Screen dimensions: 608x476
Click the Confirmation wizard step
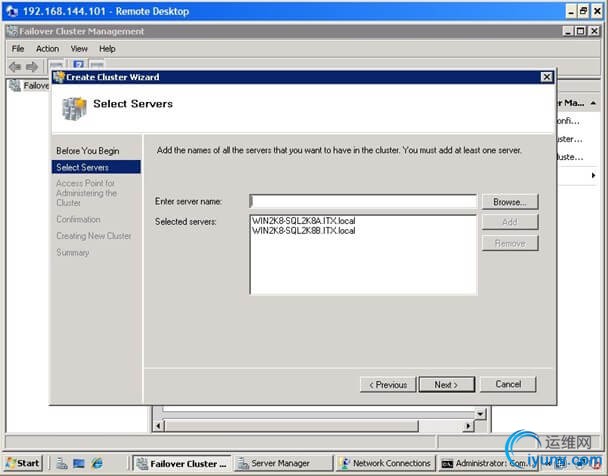(78, 219)
